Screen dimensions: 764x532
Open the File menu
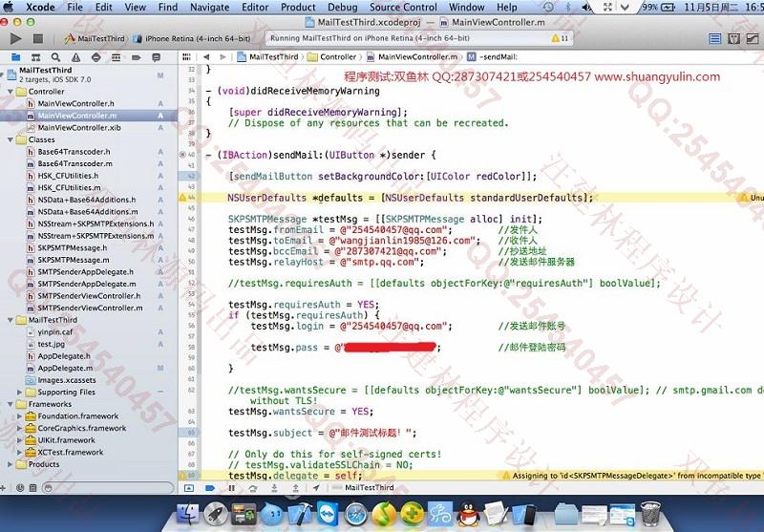[x=74, y=8]
